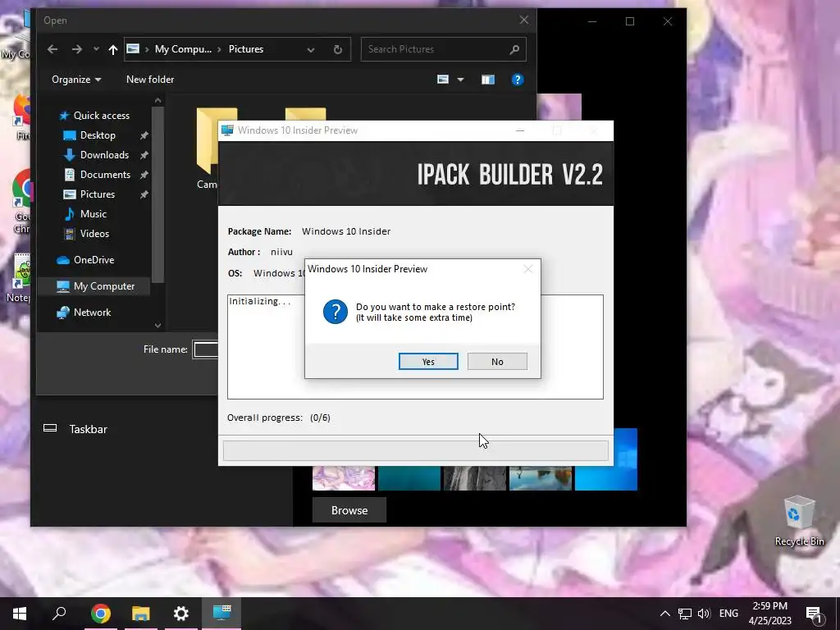
Task: Choose the gray rock background thumbnail
Action: (x=475, y=478)
